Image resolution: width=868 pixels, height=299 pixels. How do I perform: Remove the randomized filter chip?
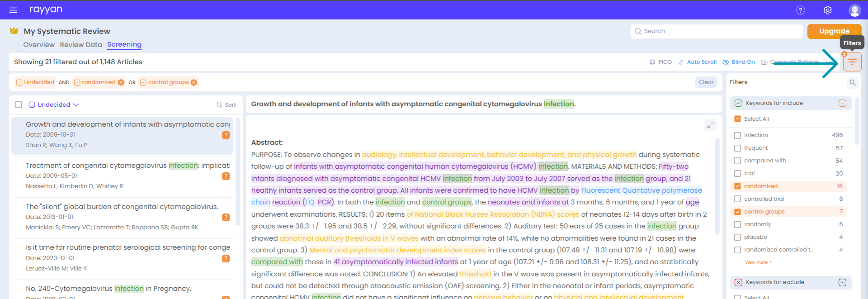(121, 82)
